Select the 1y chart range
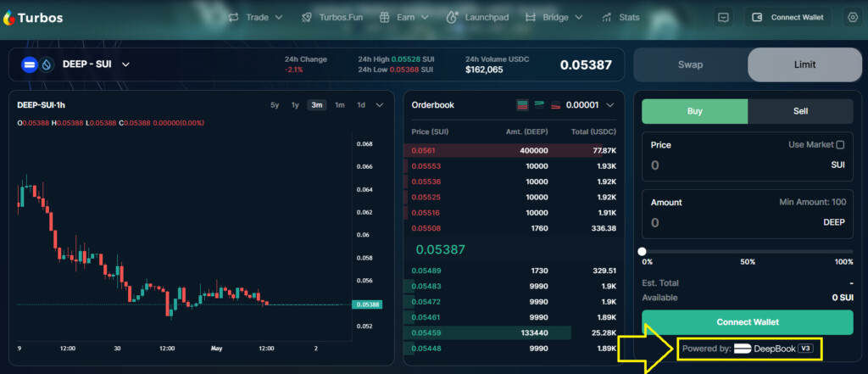Image resolution: width=868 pixels, height=374 pixels. 295,104
